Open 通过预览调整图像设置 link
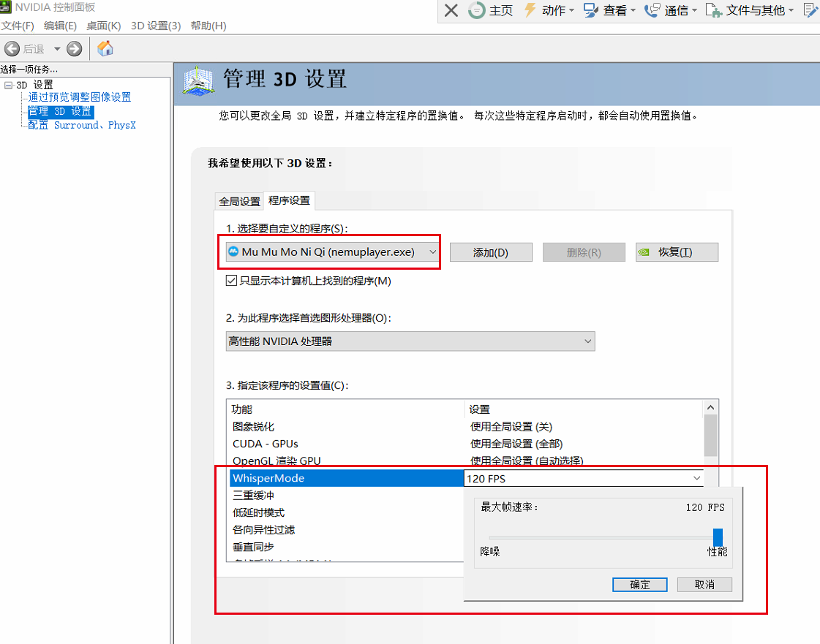Screen dimensions: 820x644 80,97
